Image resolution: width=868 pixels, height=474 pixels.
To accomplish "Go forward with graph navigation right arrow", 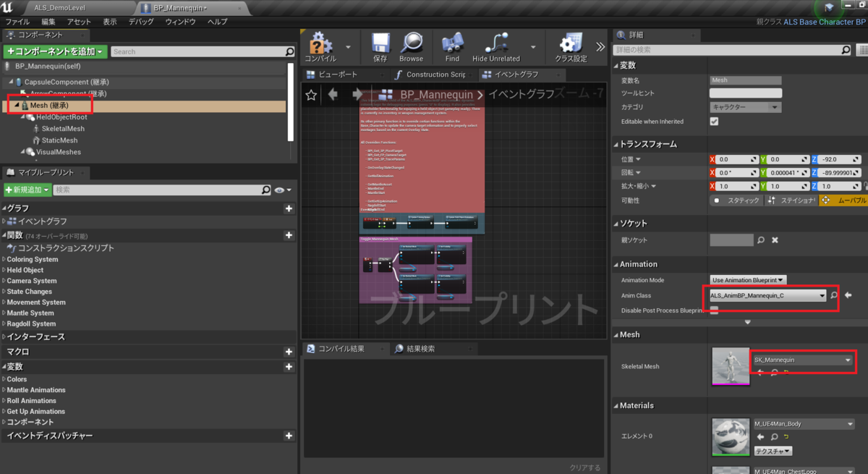I will click(357, 95).
